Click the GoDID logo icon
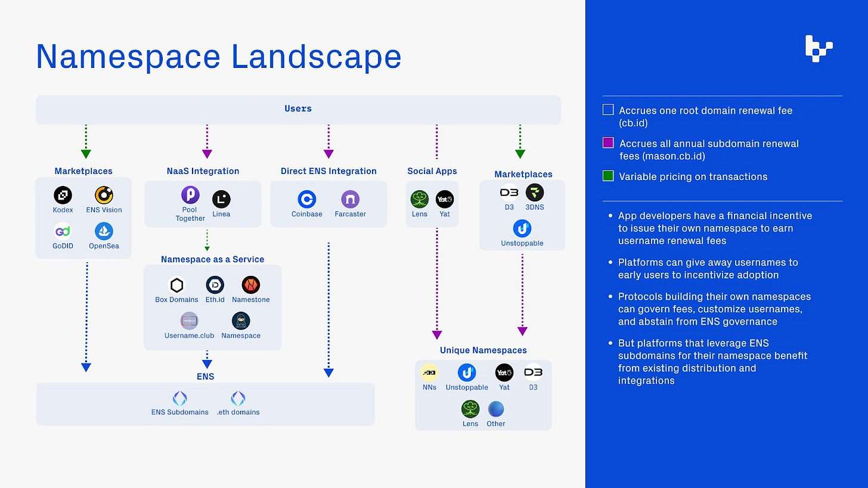This screenshot has width=868, height=488. tap(63, 231)
